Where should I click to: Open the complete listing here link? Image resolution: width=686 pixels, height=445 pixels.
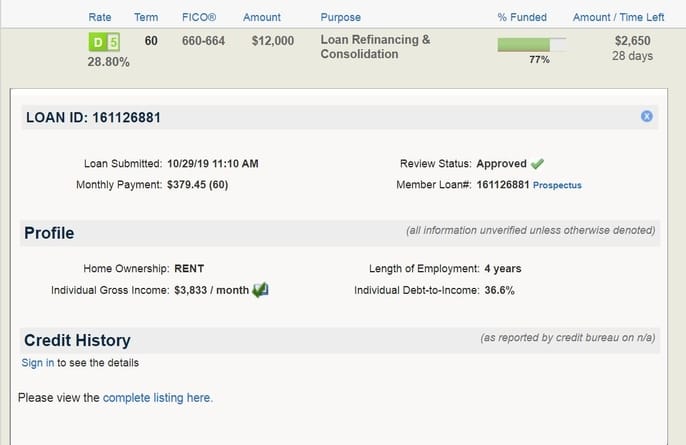point(158,398)
